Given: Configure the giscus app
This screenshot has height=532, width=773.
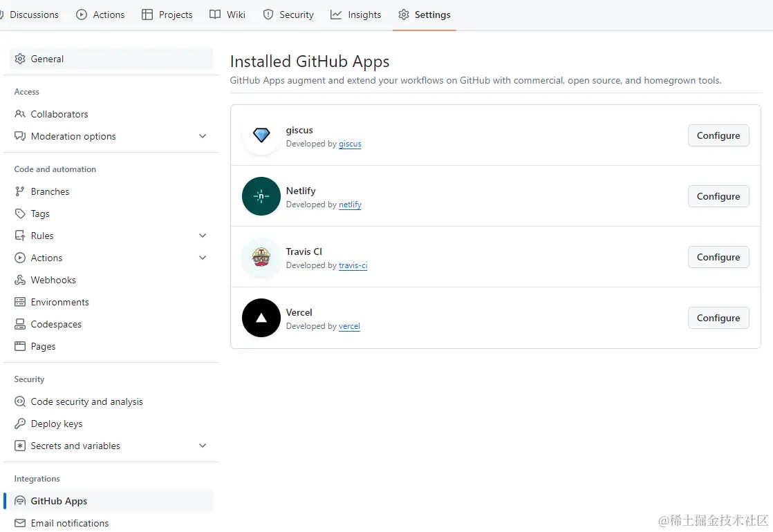Looking at the screenshot, I should point(718,135).
